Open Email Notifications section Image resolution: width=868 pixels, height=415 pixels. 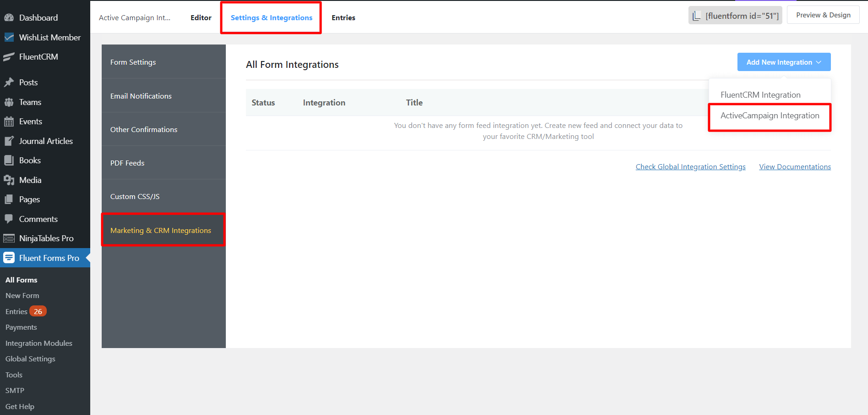click(x=164, y=96)
